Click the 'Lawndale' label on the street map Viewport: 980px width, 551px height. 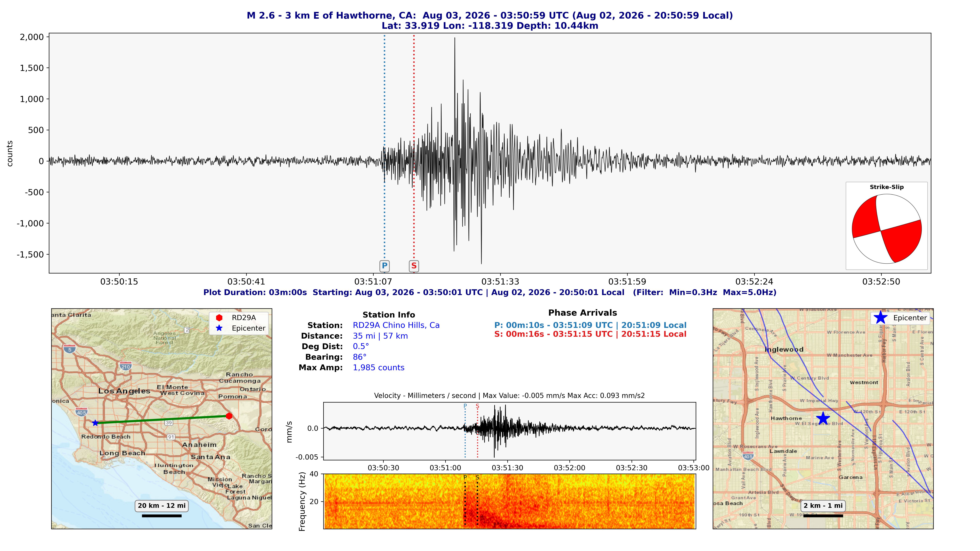point(783,451)
